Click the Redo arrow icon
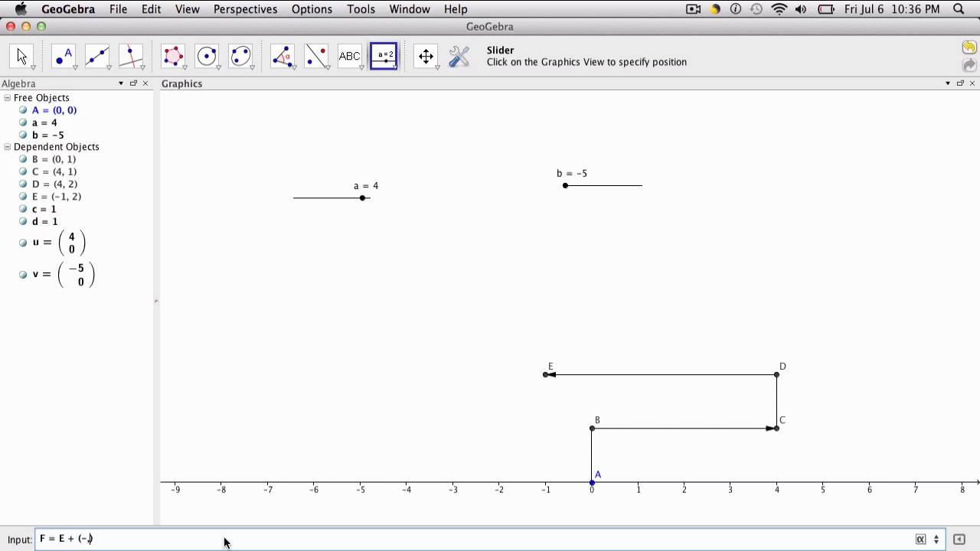Viewport: 980px width, 551px height. pos(969,66)
